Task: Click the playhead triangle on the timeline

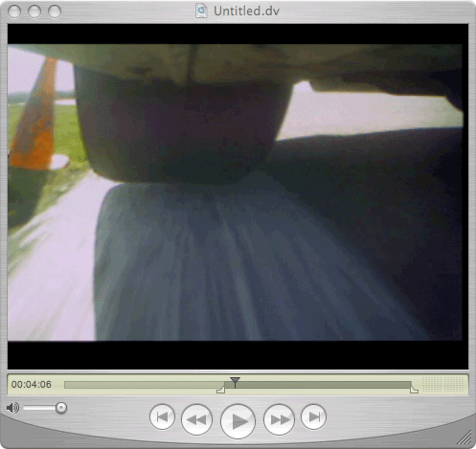Action: 235,381
